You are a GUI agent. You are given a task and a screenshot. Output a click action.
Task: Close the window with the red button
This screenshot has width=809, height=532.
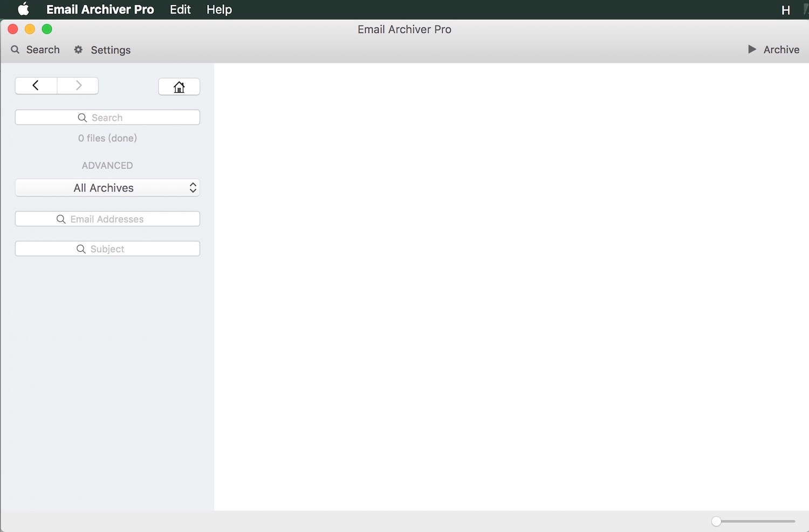[13, 29]
